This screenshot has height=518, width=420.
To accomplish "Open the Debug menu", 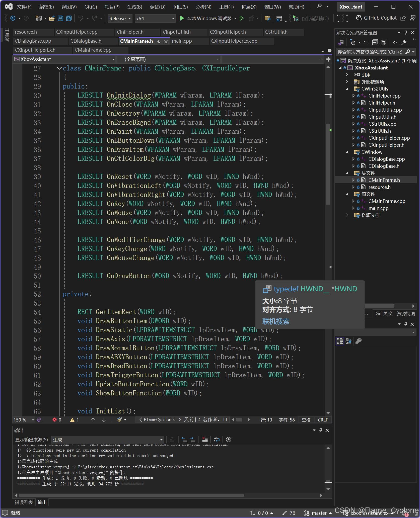I will (158, 7).
